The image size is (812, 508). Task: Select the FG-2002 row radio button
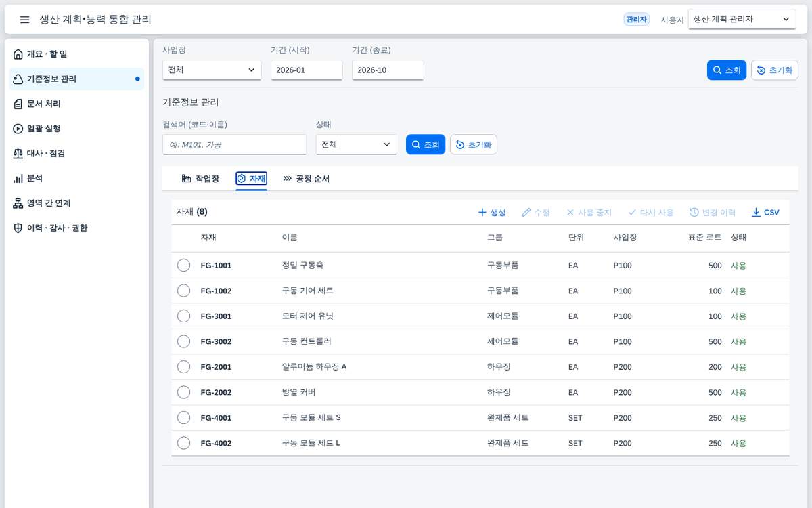[183, 392]
